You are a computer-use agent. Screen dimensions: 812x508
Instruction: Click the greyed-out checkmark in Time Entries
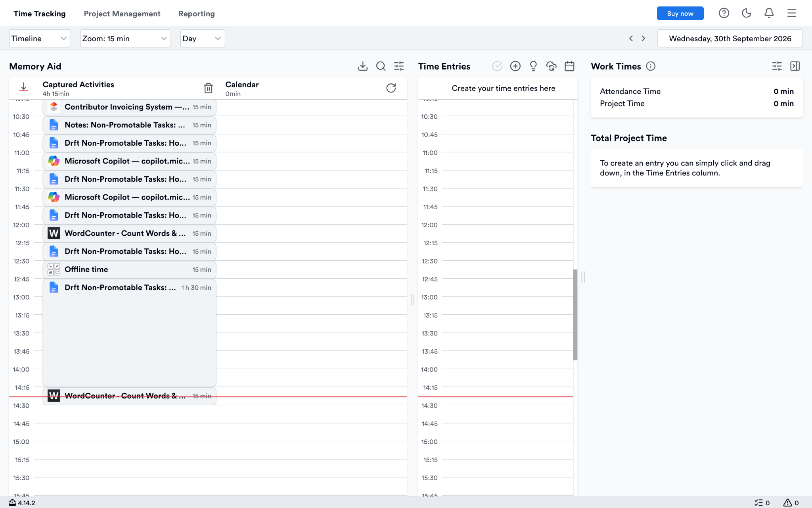(x=497, y=66)
